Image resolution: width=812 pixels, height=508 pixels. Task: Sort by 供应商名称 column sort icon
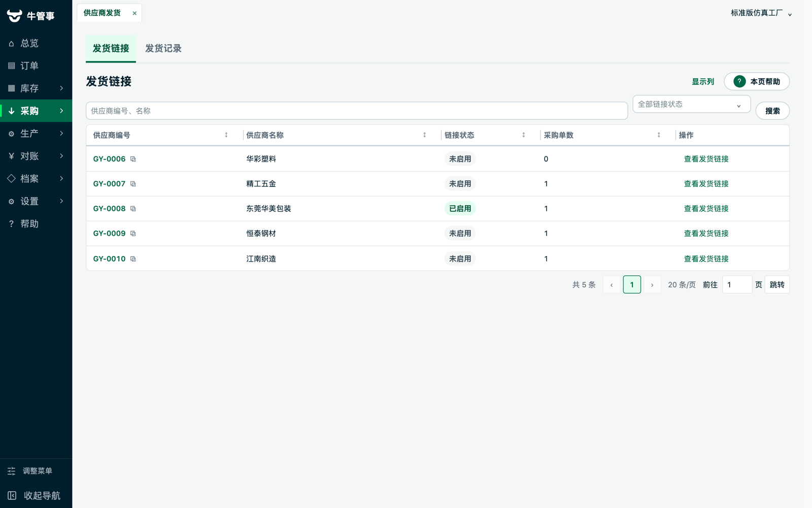424,135
